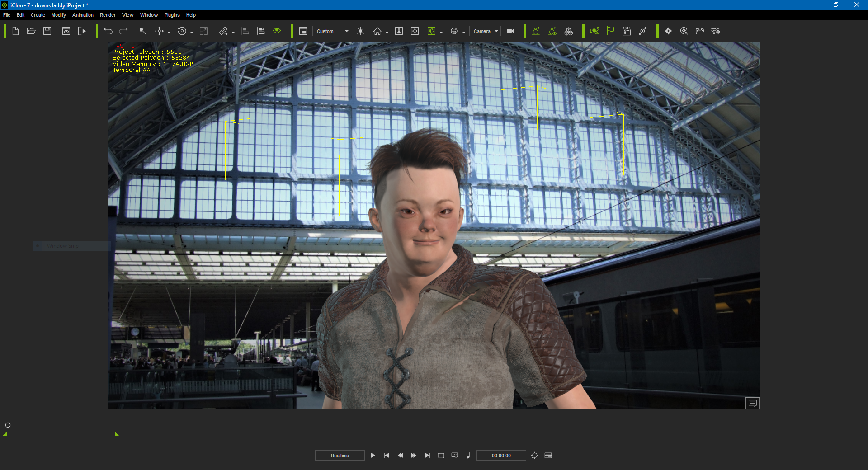868x470 pixels.
Task: Expand the green cube options arrow
Action: click(441, 33)
